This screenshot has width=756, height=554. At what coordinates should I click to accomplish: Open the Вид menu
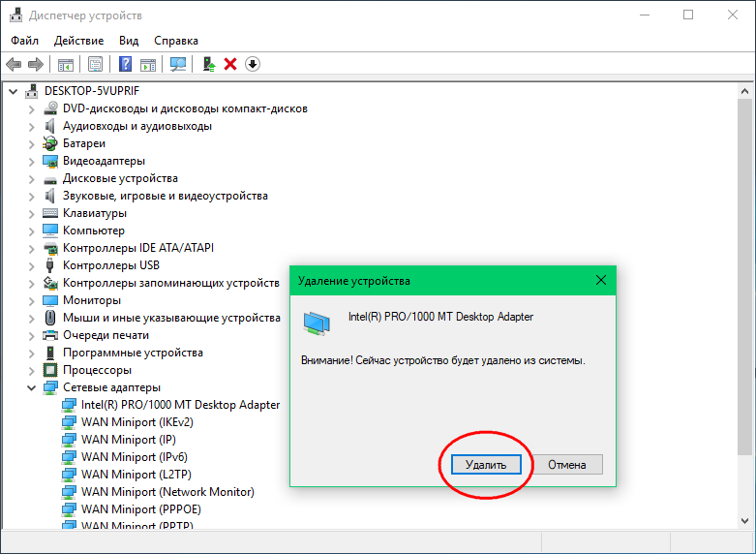(129, 41)
